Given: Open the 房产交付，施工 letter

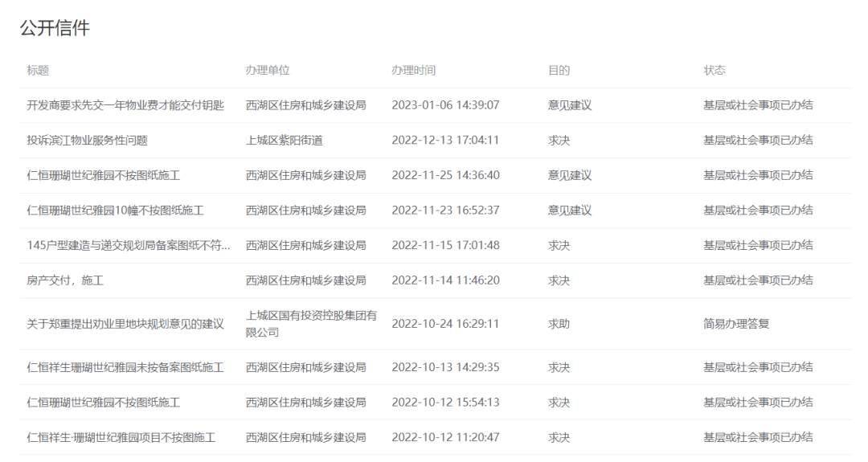Looking at the screenshot, I should click(65, 280).
